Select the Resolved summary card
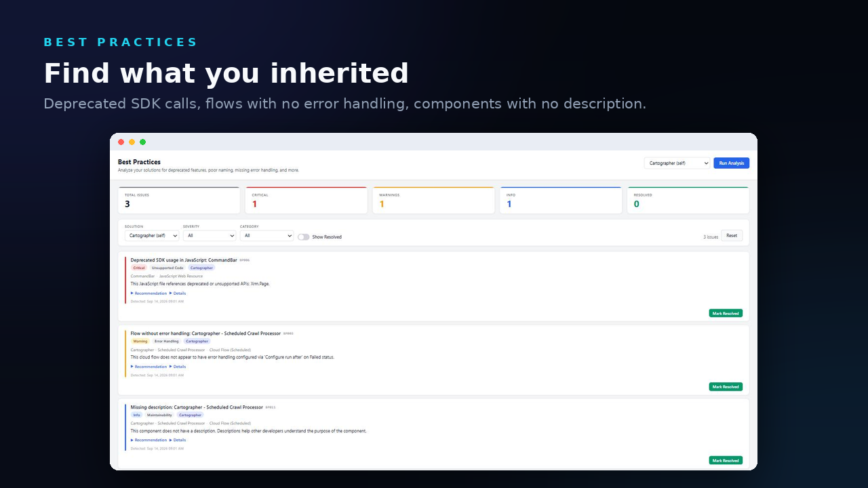The image size is (868, 488). 688,201
